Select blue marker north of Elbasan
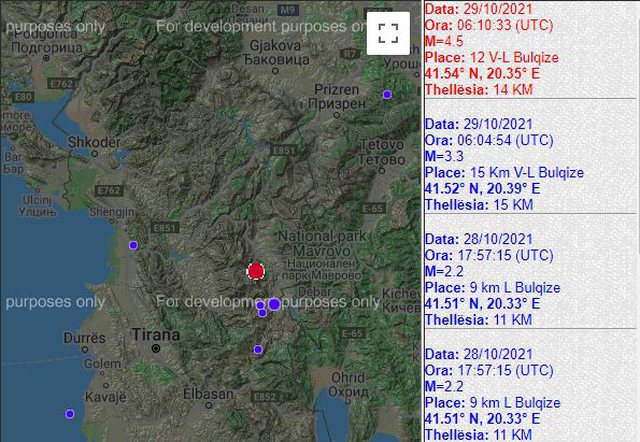 coord(258,349)
